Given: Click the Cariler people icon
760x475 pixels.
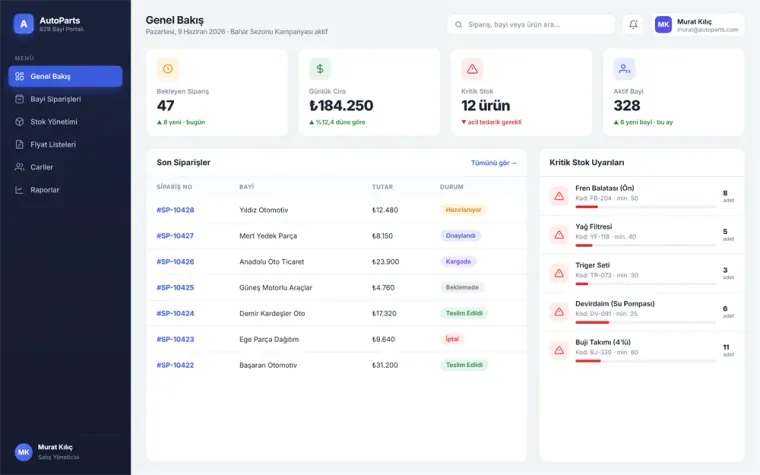Looking at the screenshot, I should (19, 167).
